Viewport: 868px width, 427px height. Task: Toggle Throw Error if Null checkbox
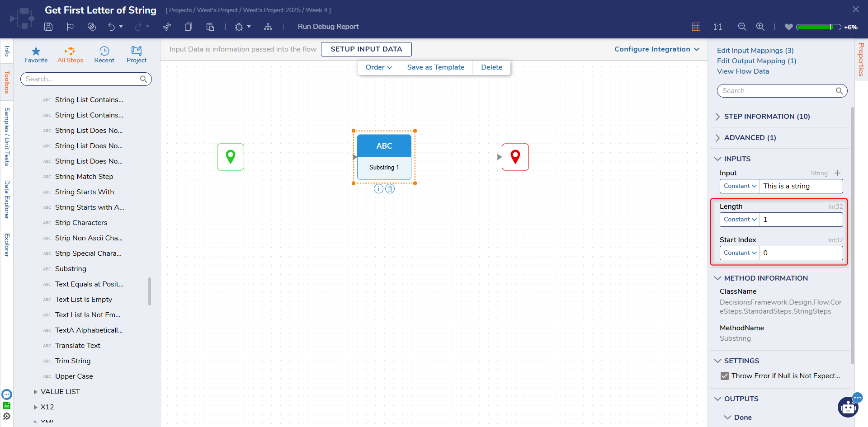tap(725, 376)
